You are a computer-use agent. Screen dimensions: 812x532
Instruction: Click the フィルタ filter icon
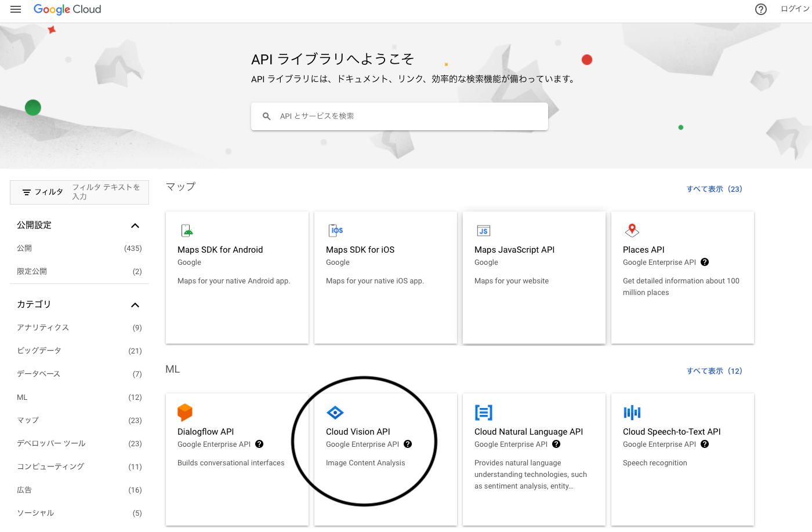coord(27,192)
